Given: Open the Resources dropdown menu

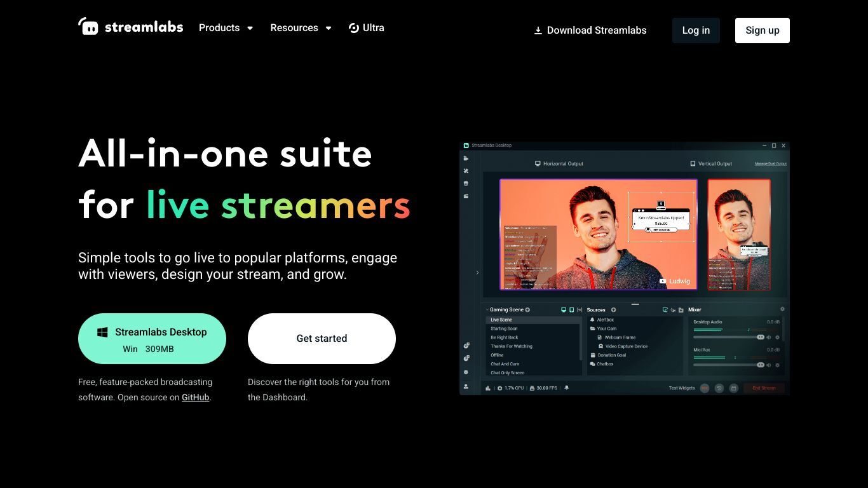Looking at the screenshot, I should 301,28.
